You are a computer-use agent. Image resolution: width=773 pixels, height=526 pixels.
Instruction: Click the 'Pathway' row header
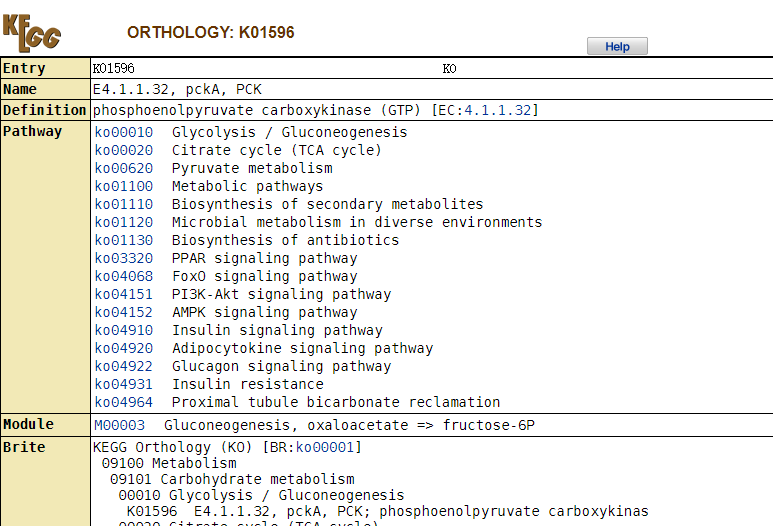pos(45,267)
